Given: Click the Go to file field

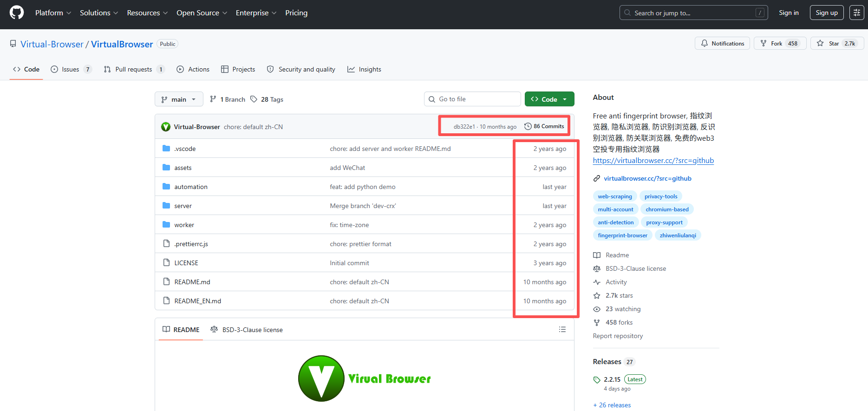Looking at the screenshot, I should 472,99.
